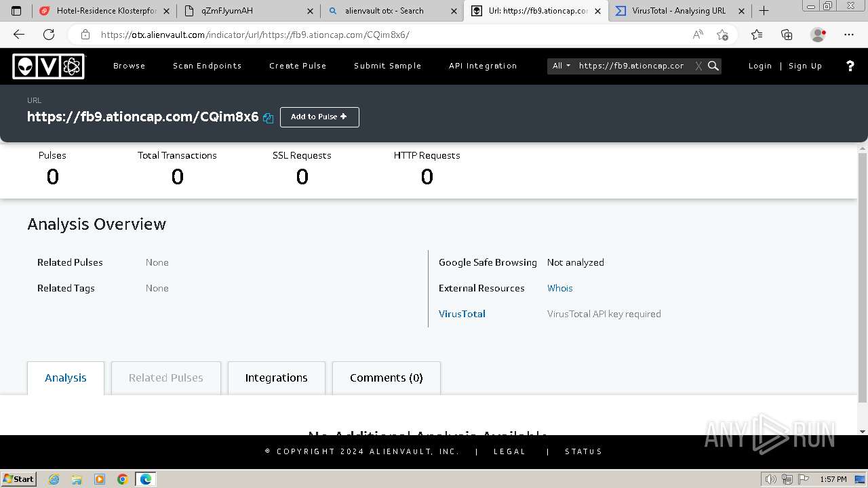Close the qZmFJyumAH tab
This screenshot has width=868, height=488.
[310, 11]
